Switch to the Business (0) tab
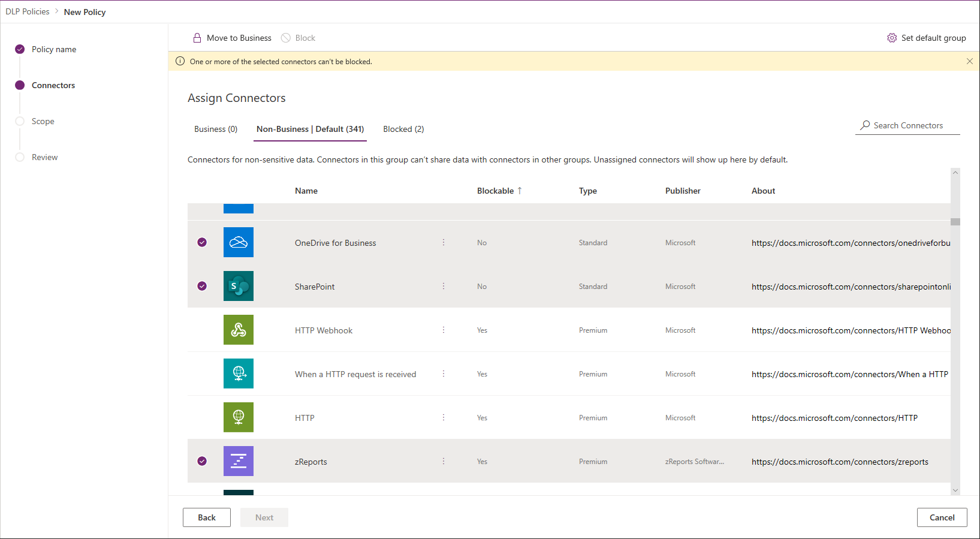Viewport: 980px width, 539px height. coord(216,129)
